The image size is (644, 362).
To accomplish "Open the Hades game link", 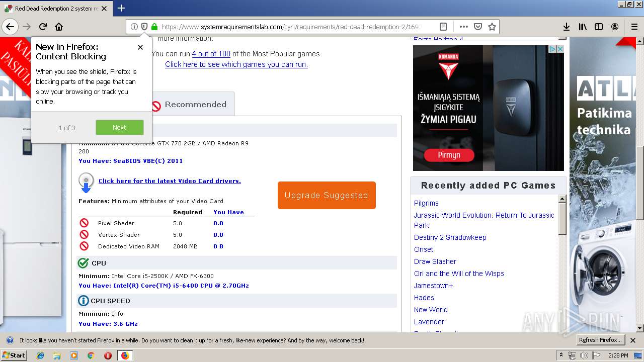I will 424,298.
